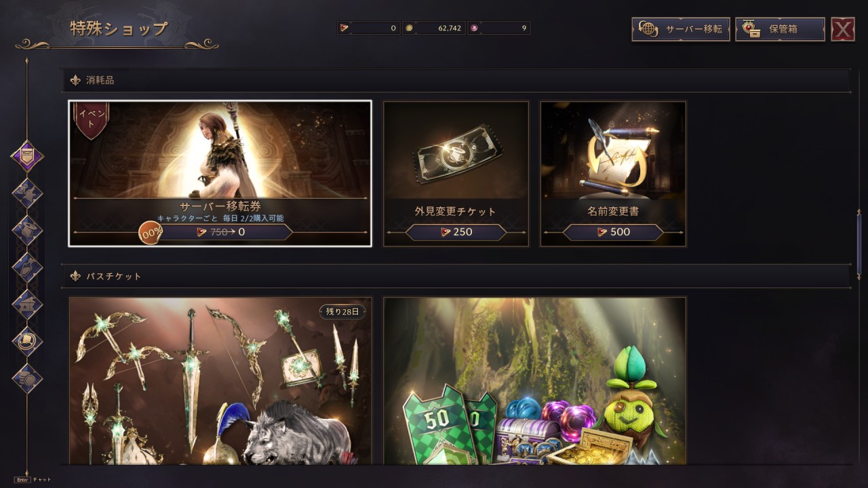Viewport: 868px width, 488px height.
Task: Select the 外見変更チケット item card
Action: pyautogui.click(x=456, y=174)
